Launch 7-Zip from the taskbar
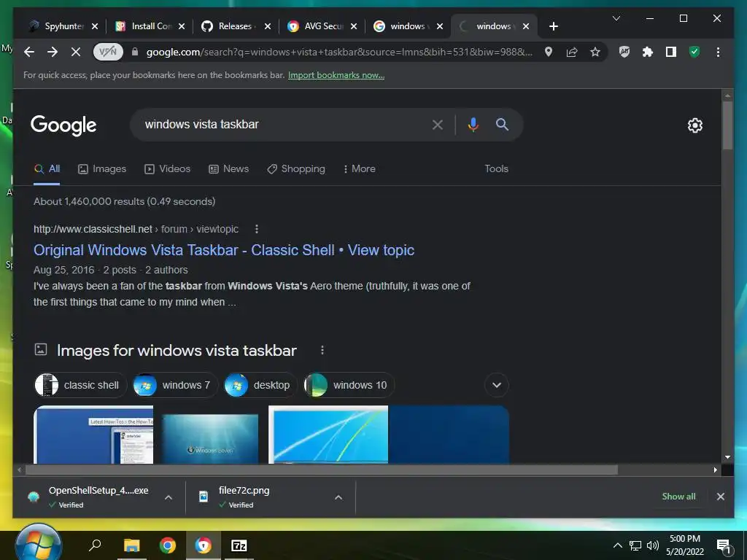This screenshot has width=747, height=560. click(239, 545)
